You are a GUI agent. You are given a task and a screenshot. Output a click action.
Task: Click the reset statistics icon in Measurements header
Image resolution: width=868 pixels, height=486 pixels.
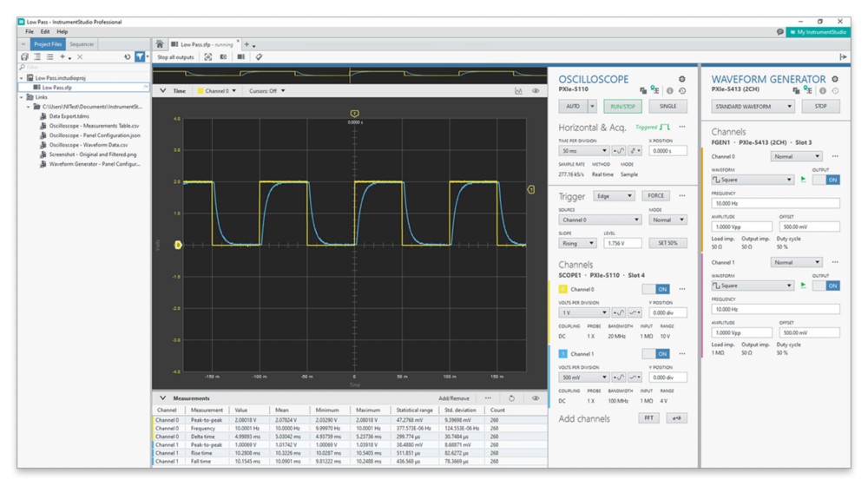point(512,398)
